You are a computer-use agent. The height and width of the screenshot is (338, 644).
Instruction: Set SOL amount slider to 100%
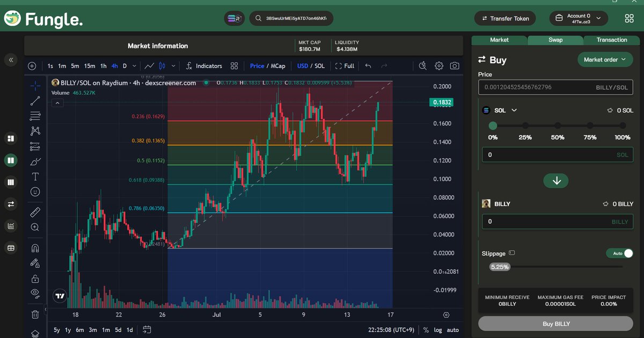pos(623,126)
